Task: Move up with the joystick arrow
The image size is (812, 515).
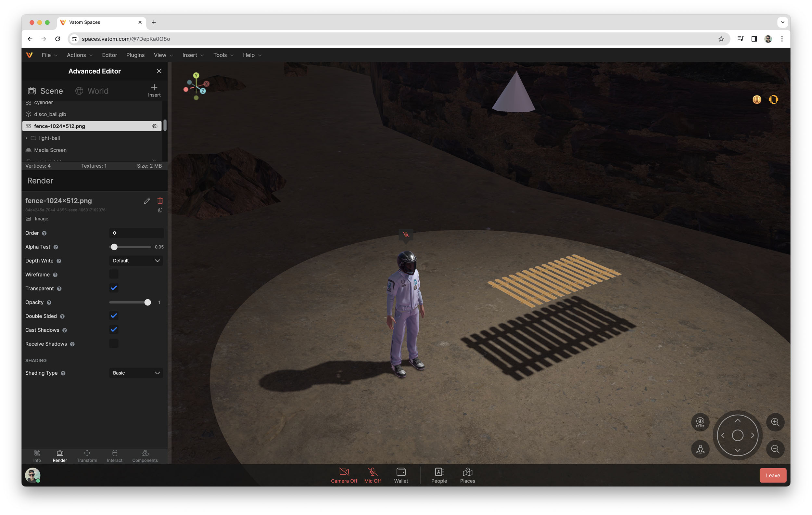Action: (x=738, y=420)
